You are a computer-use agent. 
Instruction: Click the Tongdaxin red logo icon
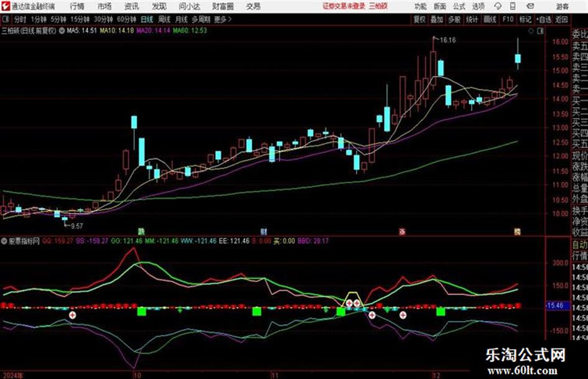(x=5, y=6)
